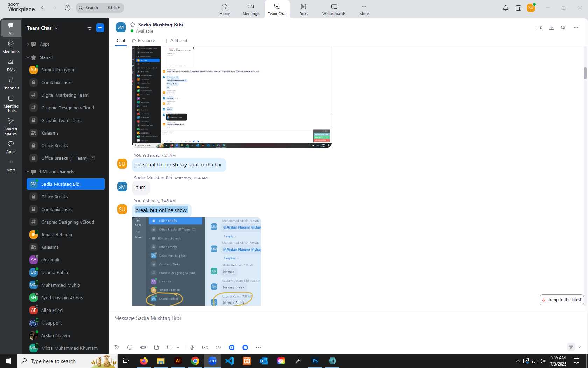Open the Digital Marketing Team channel

point(65,95)
